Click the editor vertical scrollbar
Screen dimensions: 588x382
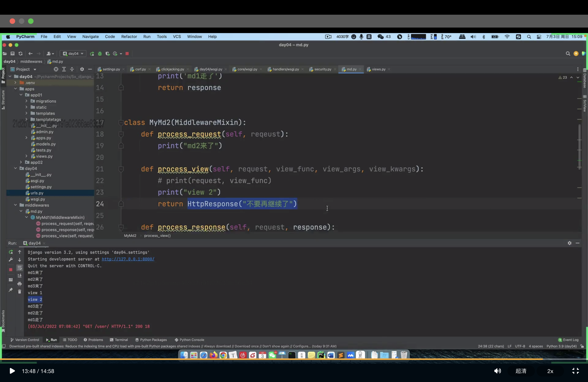(x=579, y=147)
